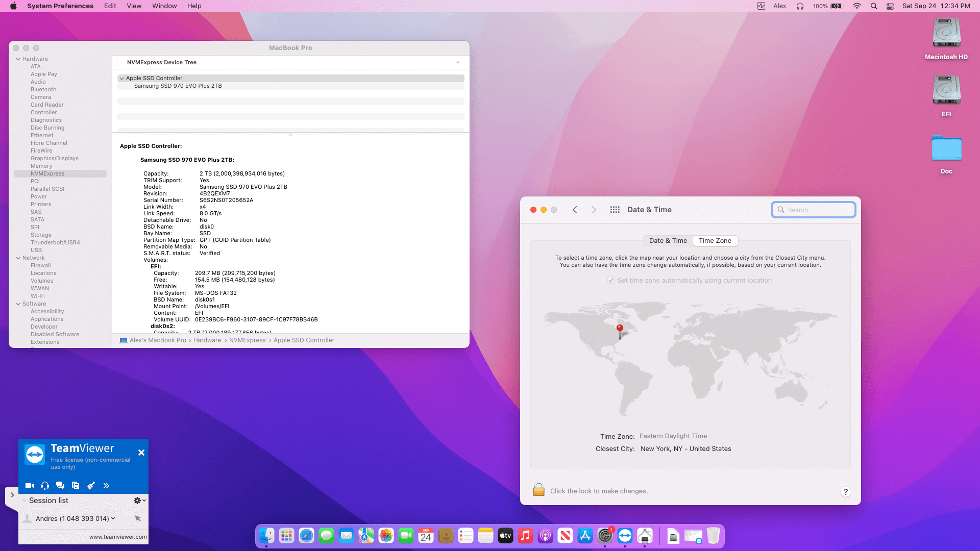The height and width of the screenshot is (551, 980).
Task: Click the TeamViewer video camera icon
Action: (30, 486)
